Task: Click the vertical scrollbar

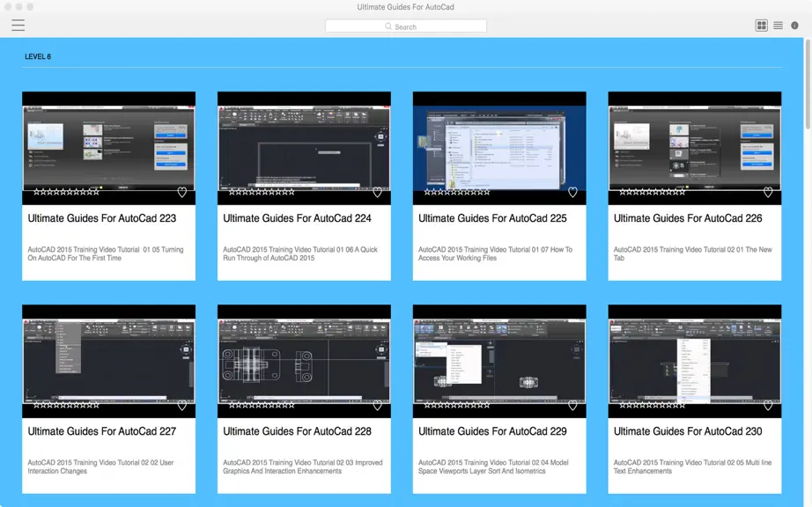Action: [x=808, y=85]
